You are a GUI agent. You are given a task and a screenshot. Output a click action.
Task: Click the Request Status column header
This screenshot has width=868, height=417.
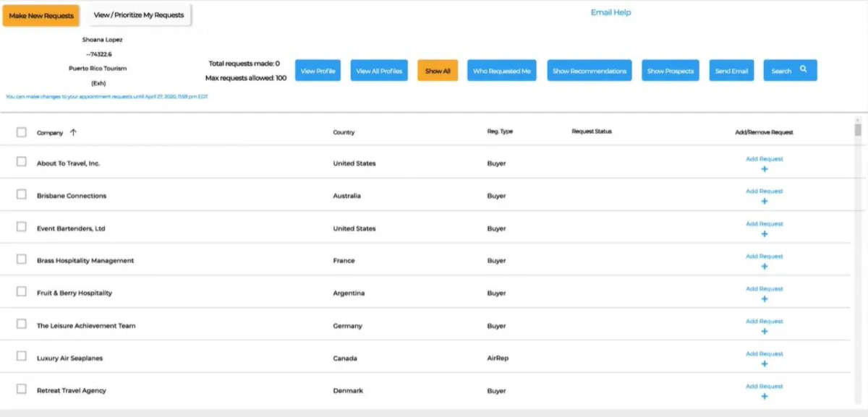click(592, 132)
